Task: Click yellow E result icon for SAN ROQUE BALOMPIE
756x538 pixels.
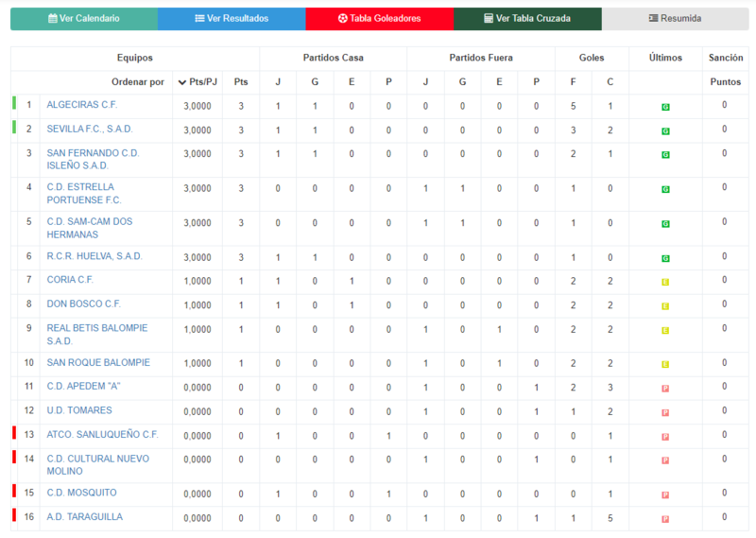Action: [x=665, y=365]
